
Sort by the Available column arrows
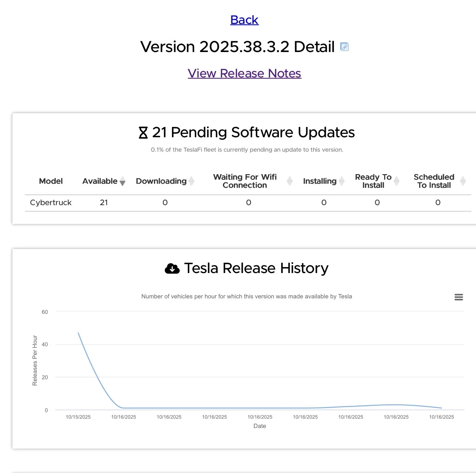123,181
